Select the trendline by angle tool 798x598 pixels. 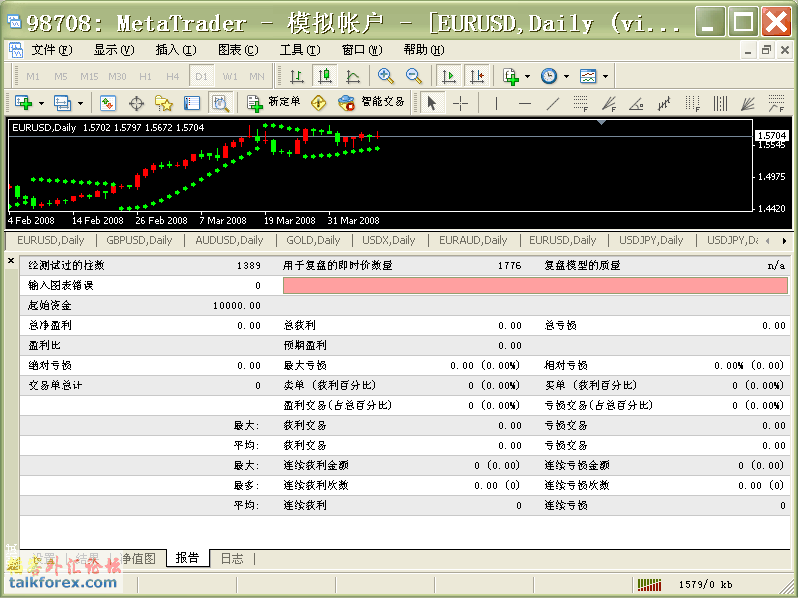point(636,103)
